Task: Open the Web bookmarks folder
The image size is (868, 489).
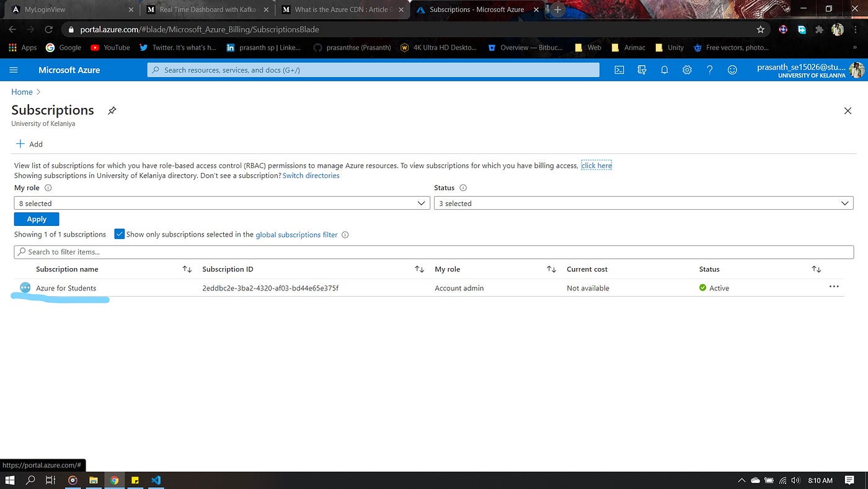Action: 588,47
